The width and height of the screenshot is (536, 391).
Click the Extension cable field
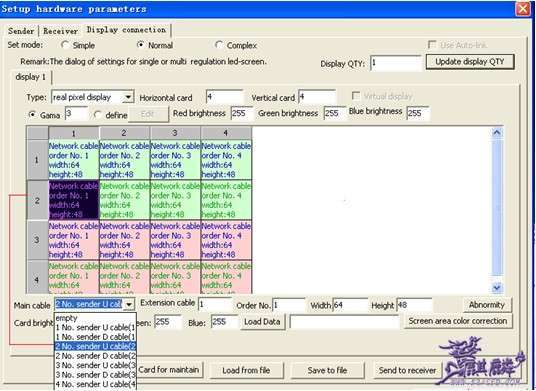click(x=215, y=304)
